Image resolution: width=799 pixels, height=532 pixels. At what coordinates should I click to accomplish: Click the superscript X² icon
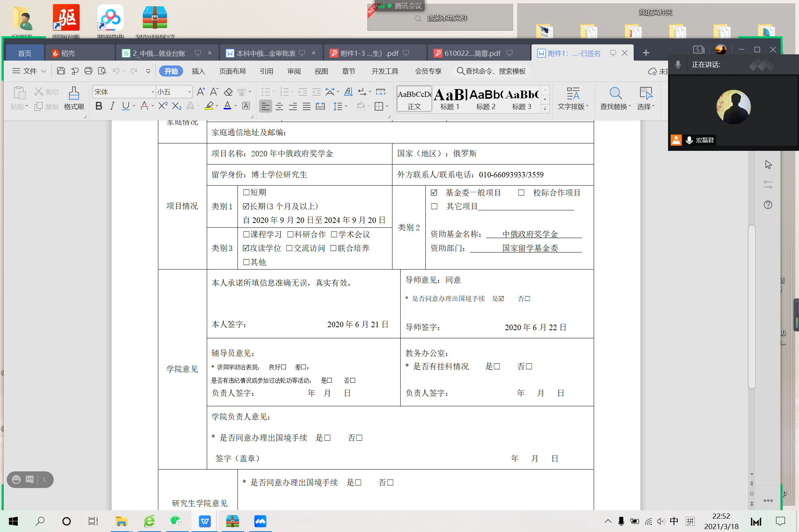(163, 106)
